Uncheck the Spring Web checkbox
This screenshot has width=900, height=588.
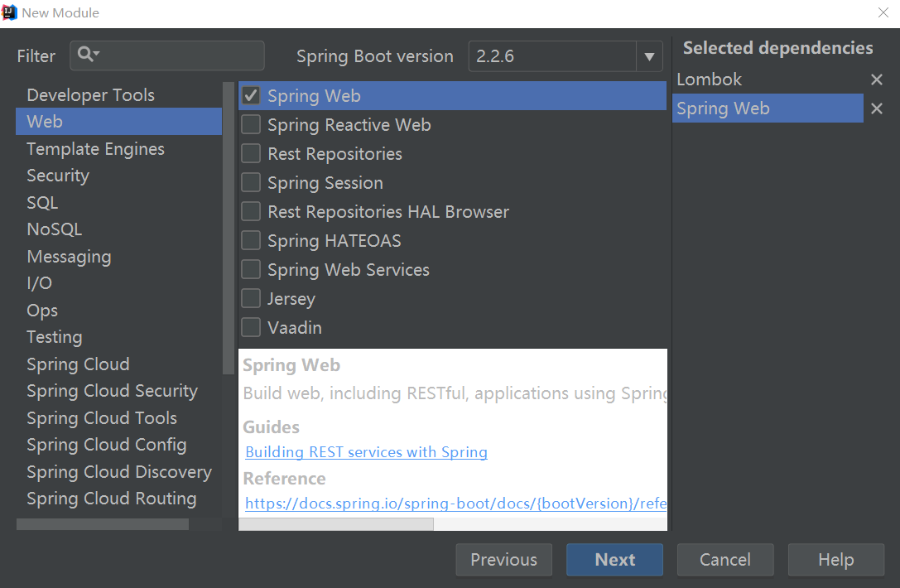(x=251, y=96)
